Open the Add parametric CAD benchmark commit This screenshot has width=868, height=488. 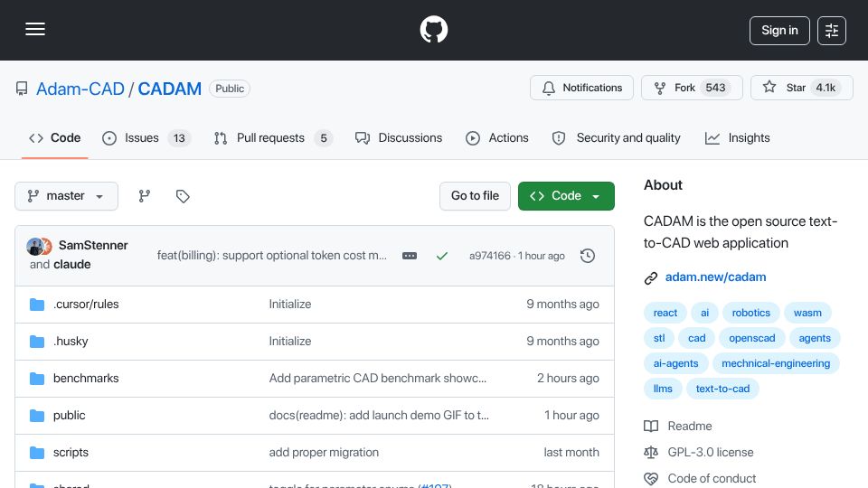tap(378, 379)
